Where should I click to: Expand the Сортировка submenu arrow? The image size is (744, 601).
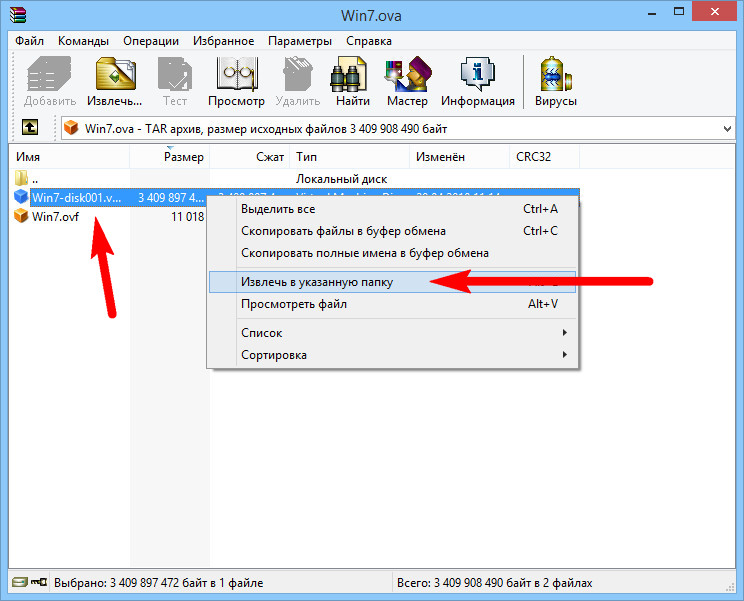click(564, 354)
